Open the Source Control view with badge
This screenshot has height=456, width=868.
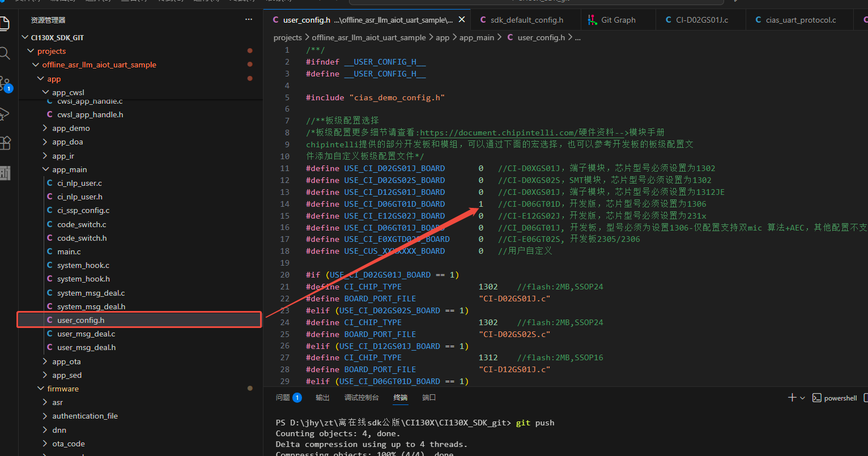click(5, 84)
